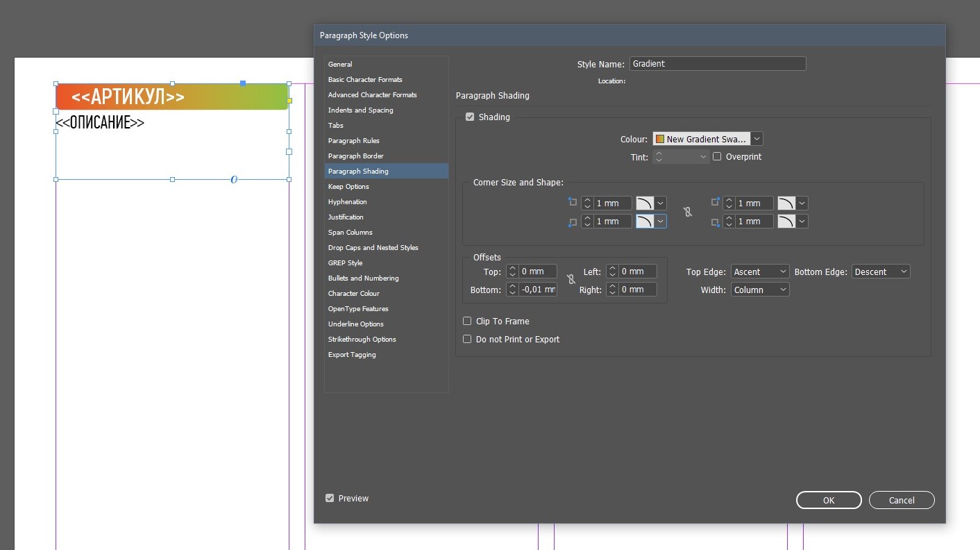
Task: Expand the top-left corner shape dropdown
Action: click(661, 203)
